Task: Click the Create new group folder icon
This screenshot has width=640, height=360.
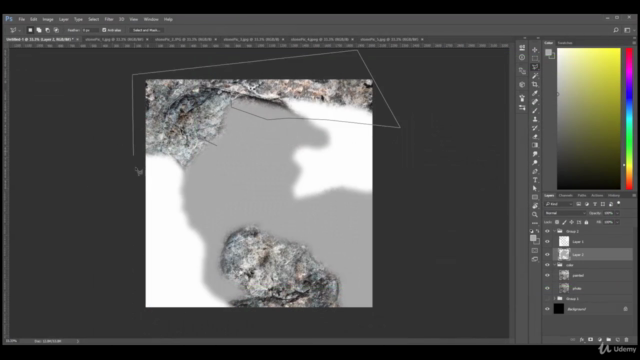Action: coord(609,340)
